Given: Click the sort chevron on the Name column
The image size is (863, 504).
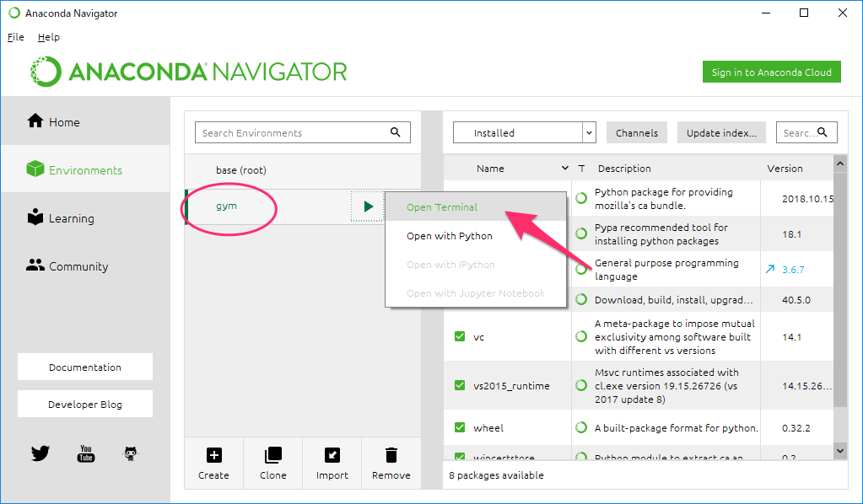Looking at the screenshot, I should [564, 169].
